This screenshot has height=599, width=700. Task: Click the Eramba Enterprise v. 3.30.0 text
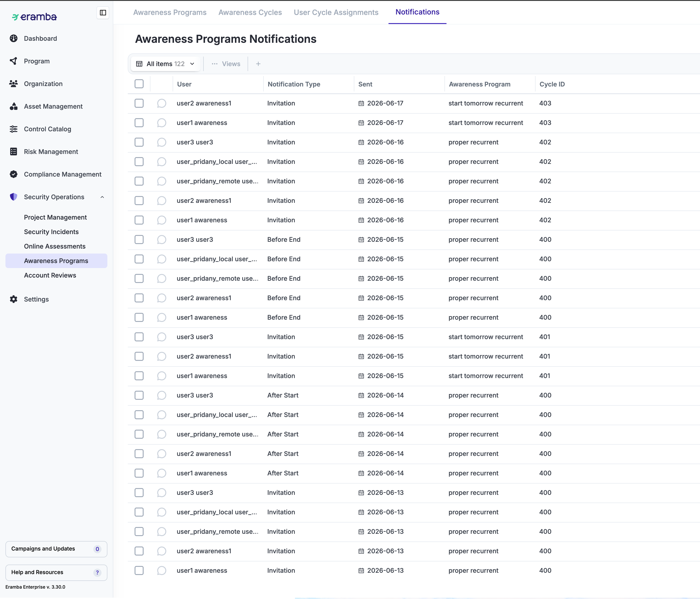tap(36, 587)
